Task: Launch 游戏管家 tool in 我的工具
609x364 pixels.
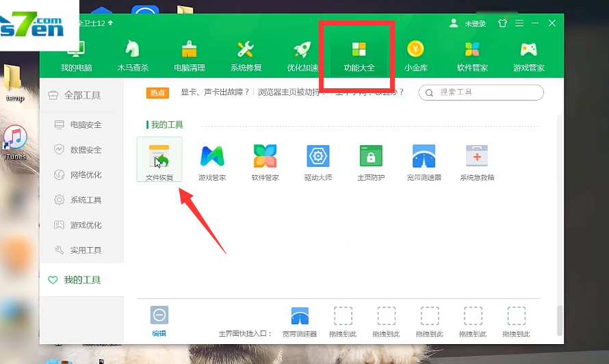Action: click(212, 162)
